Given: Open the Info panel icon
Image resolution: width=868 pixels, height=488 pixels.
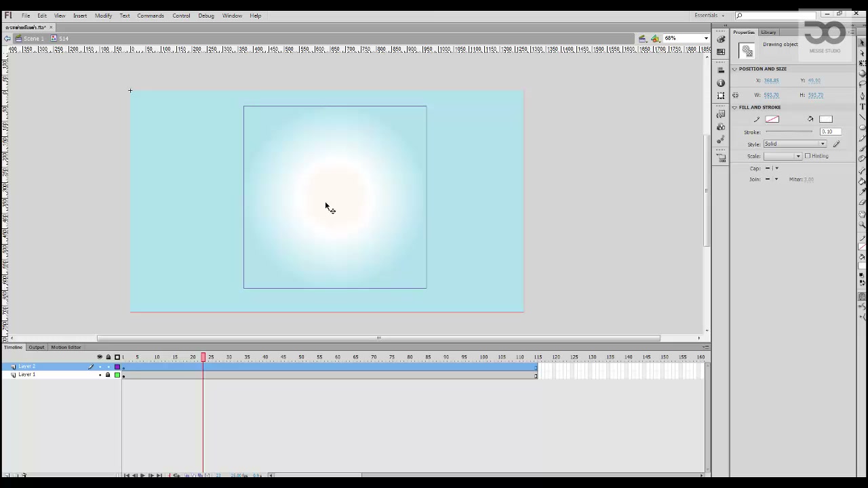Looking at the screenshot, I should click(x=721, y=83).
